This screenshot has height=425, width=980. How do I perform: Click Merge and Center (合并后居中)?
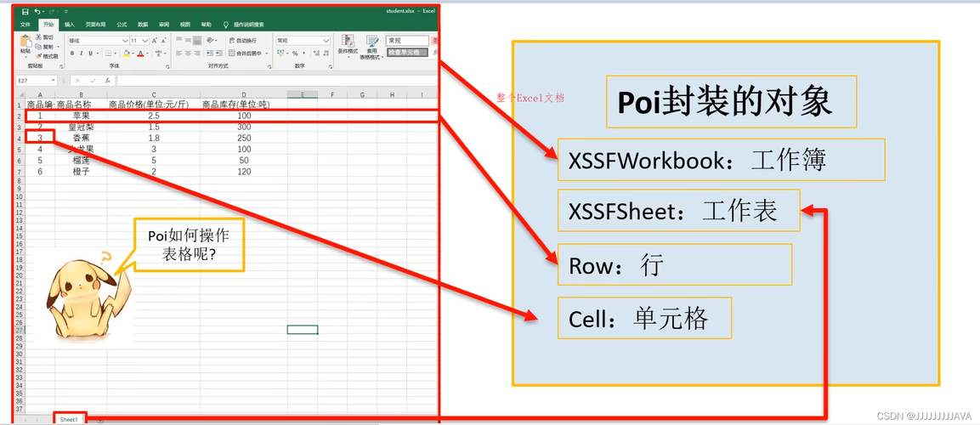coord(245,53)
